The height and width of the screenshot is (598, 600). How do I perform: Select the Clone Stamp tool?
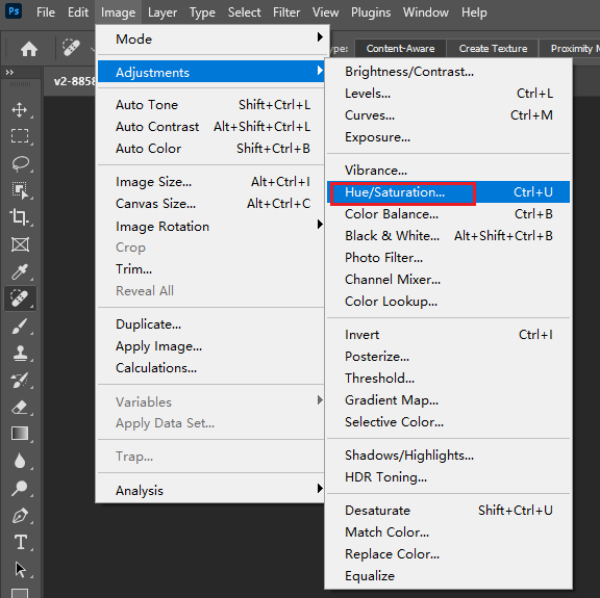(x=19, y=353)
